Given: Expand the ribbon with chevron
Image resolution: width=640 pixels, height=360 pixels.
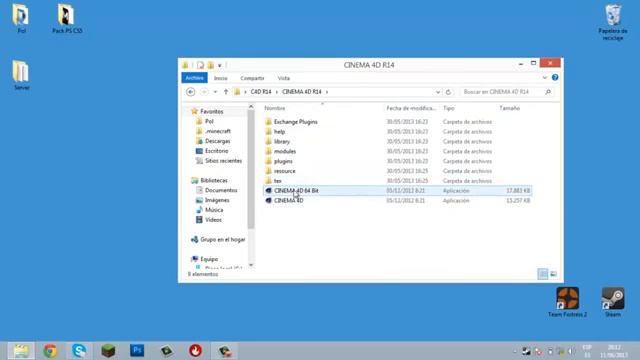Looking at the screenshot, I should pyautogui.click(x=544, y=78).
